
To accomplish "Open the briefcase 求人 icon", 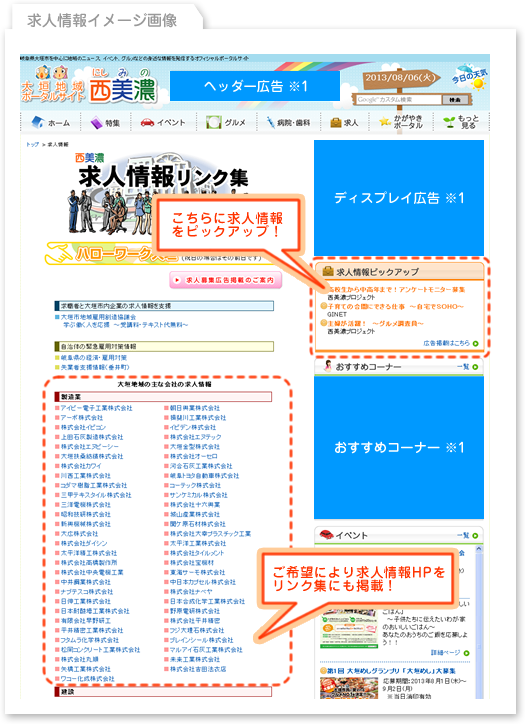I will click(336, 122).
